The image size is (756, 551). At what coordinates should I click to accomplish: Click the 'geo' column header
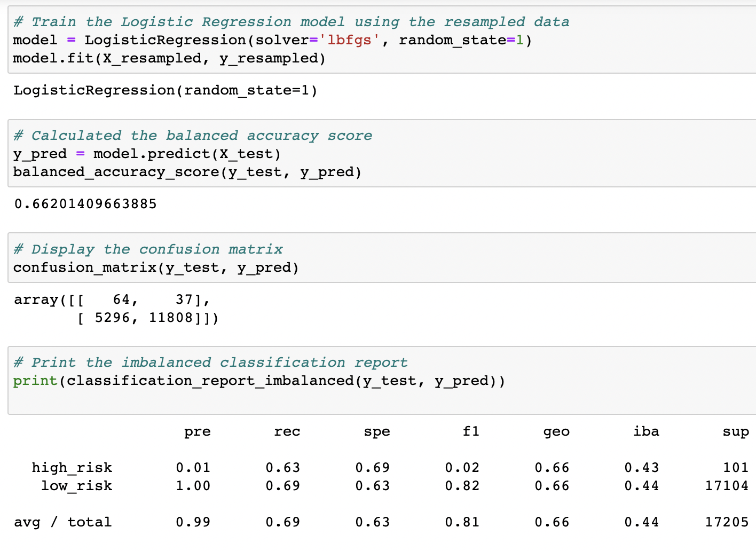pos(556,432)
